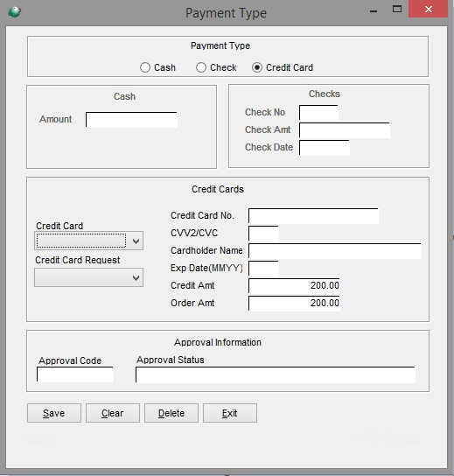The image size is (454, 476).
Task: Click the Order Amt field
Action: [x=294, y=303]
